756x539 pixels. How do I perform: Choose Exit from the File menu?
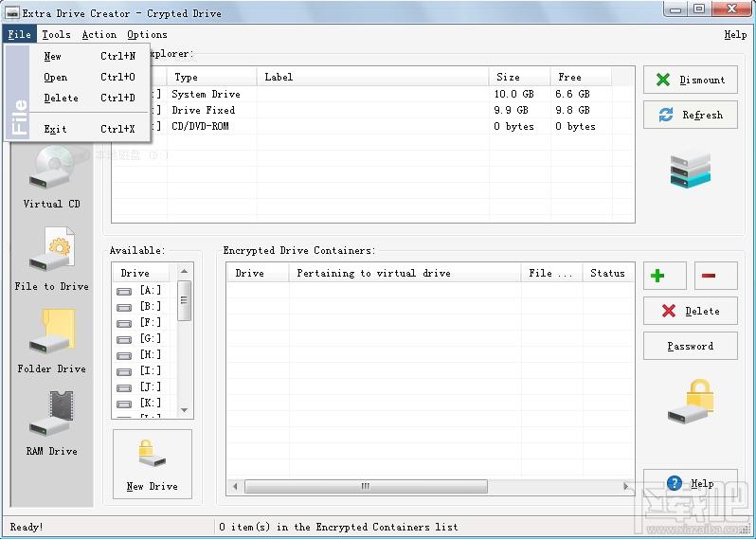coord(90,129)
